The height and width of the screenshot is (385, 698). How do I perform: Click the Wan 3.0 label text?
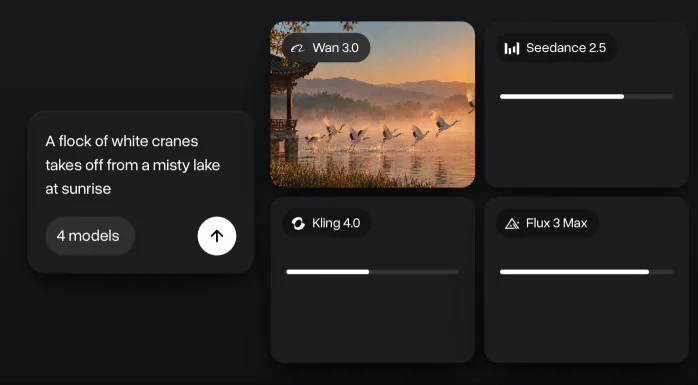pos(335,48)
